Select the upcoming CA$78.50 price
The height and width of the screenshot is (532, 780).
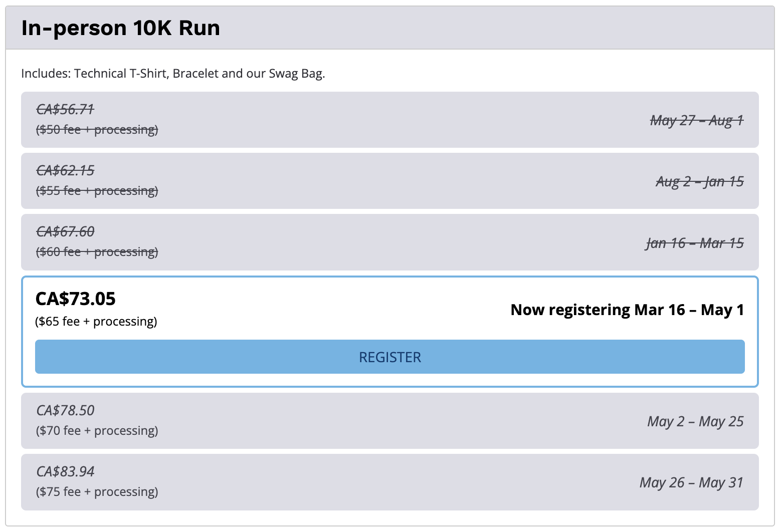pos(65,410)
